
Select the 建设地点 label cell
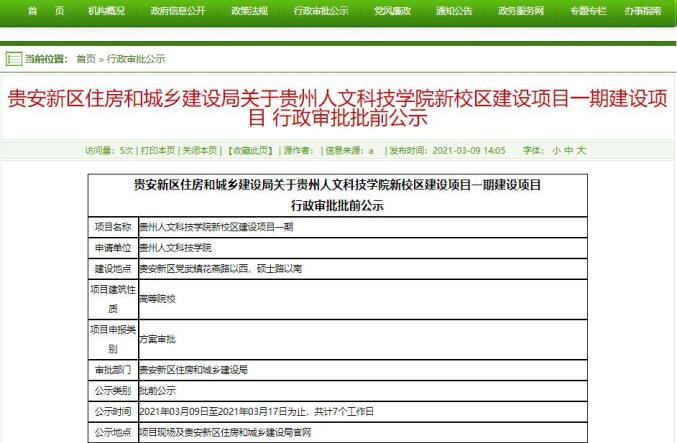[x=113, y=269]
